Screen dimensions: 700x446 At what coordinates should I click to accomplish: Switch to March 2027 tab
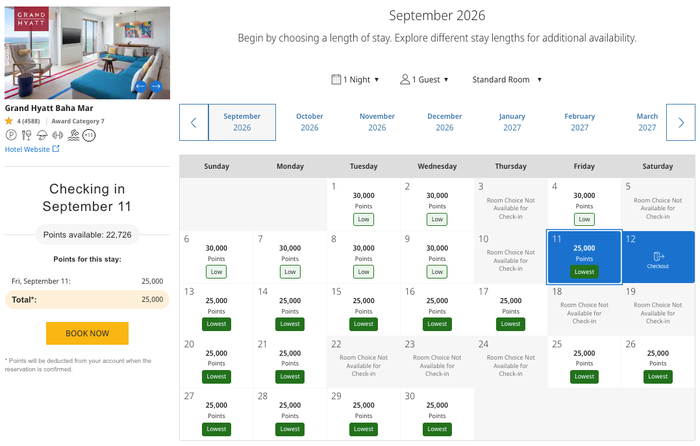click(x=647, y=122)
